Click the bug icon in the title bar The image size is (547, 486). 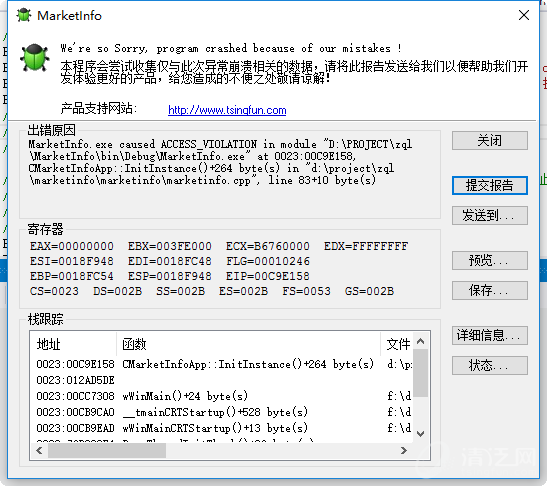coord(24,15)
